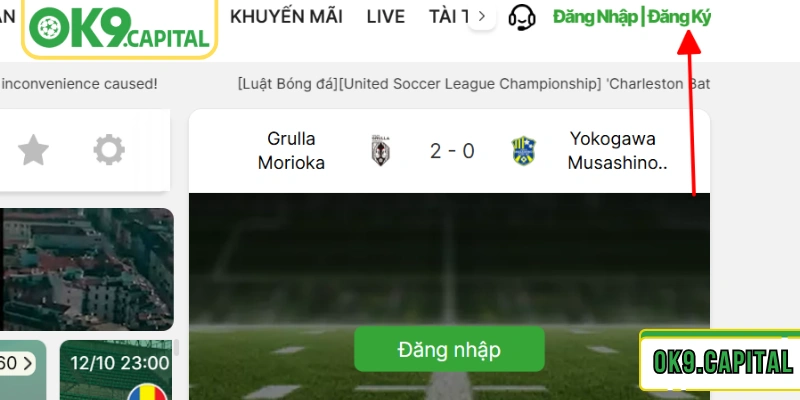The height and width of the screenshot is (400, 800).
Task: Select the 12/10 23:00 match card
Action: tap(116, 370)
